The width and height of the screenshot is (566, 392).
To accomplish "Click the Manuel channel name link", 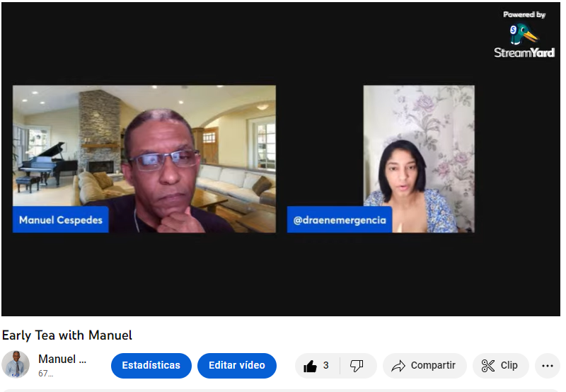I will [62, 359].
